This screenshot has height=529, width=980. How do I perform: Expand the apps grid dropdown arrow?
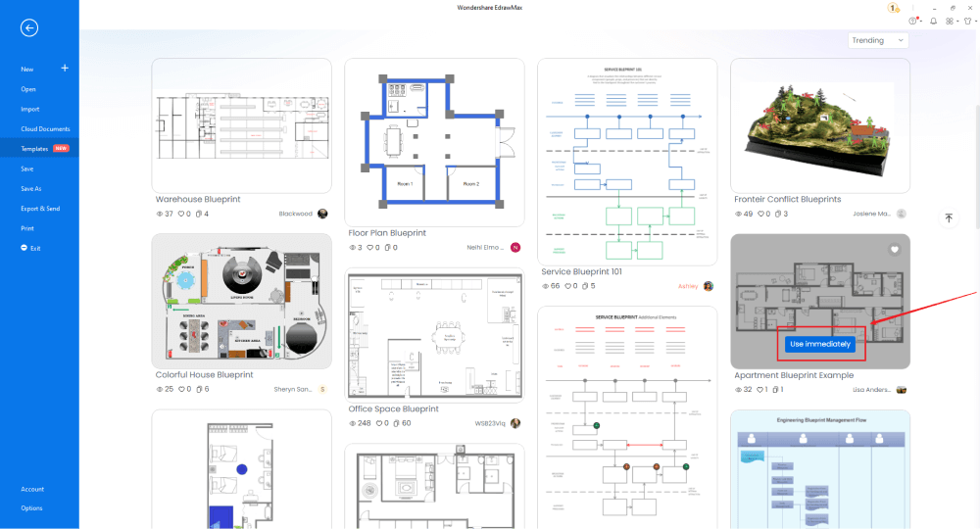(957, 22)
